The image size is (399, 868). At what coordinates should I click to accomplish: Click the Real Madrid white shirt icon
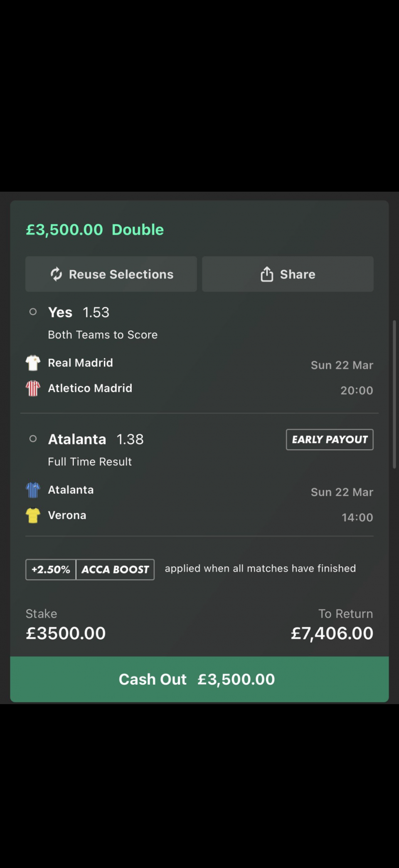(x=33, y=363)
